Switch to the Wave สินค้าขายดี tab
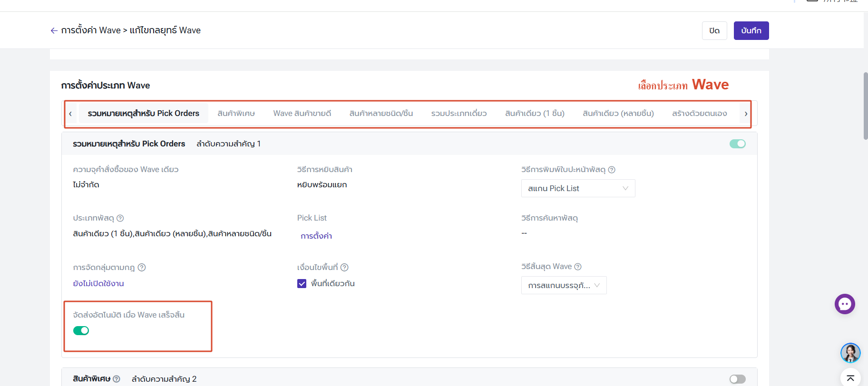This screenshot has width=868, height=386. tap(302, 113)
